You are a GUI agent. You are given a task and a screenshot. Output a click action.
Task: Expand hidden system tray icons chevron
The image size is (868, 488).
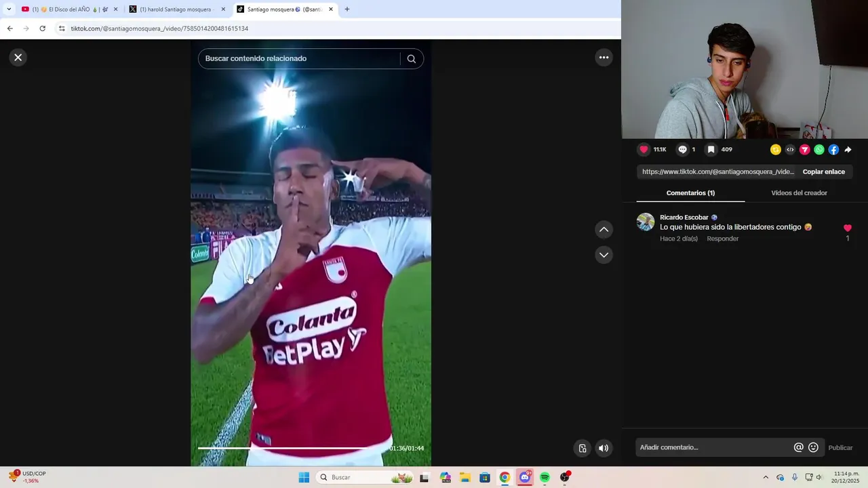coord(766,477)
